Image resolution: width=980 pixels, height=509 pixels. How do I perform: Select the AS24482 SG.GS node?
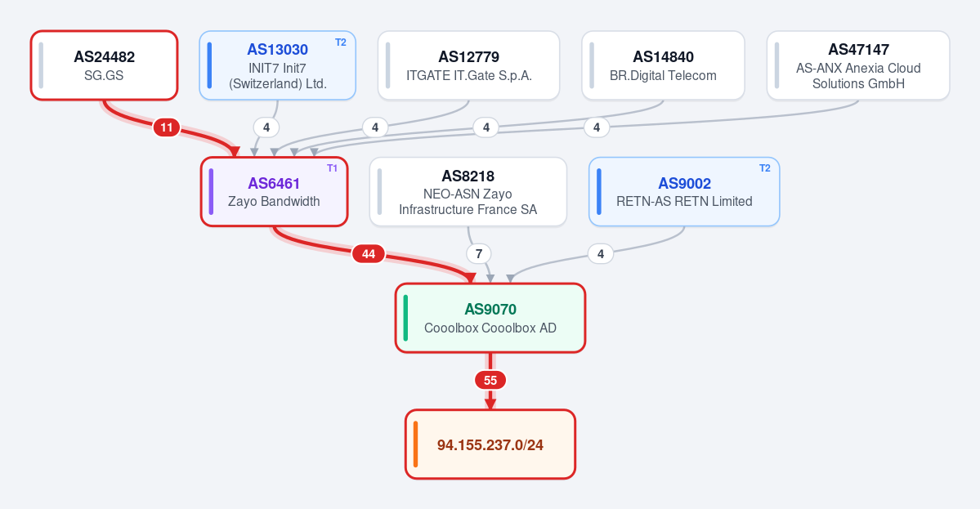(x=105, y=65)
